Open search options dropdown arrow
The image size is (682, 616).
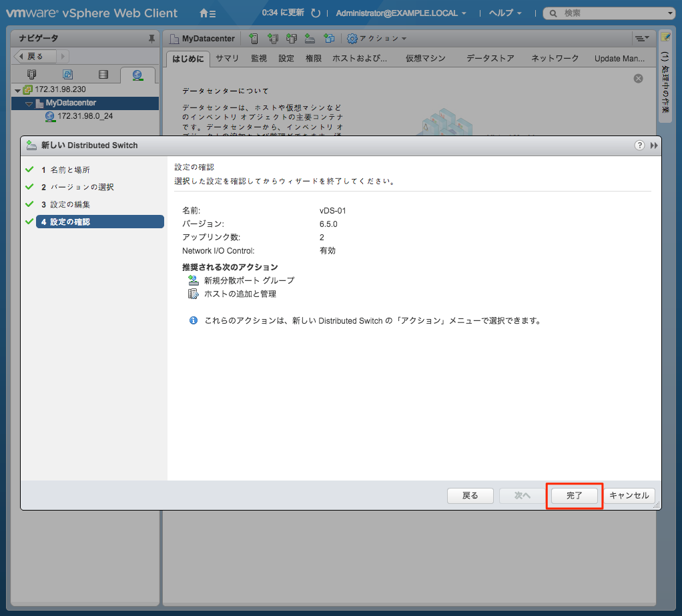tap(670, 13)
